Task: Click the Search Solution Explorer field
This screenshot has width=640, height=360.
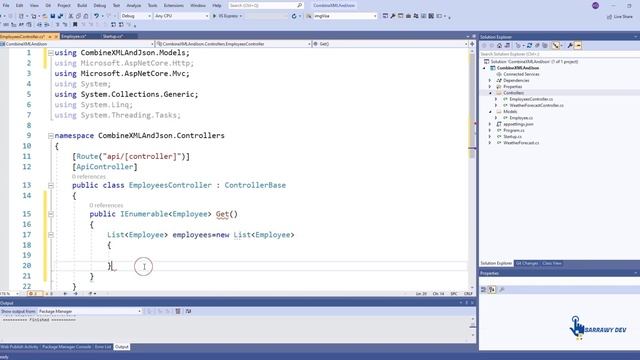Action: 559,54
